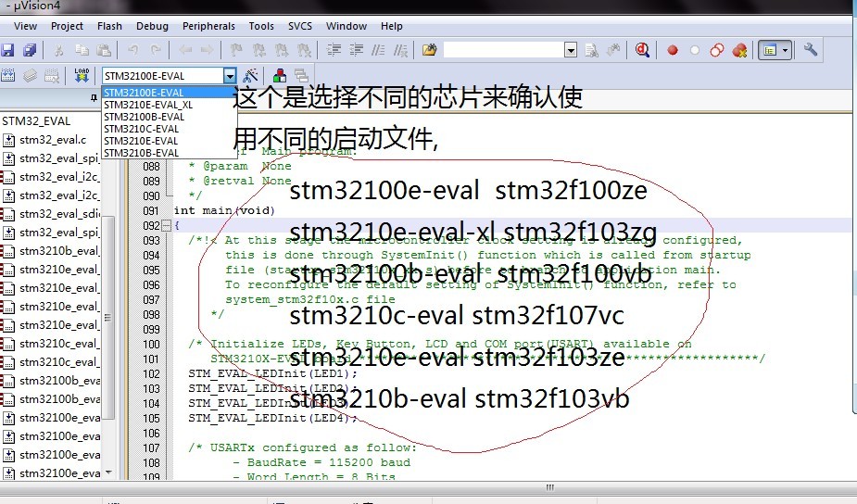Screen dimensions: 857x504
Task: Select STM3210E-EVAL_XL target option
Action: pos(170,105)
